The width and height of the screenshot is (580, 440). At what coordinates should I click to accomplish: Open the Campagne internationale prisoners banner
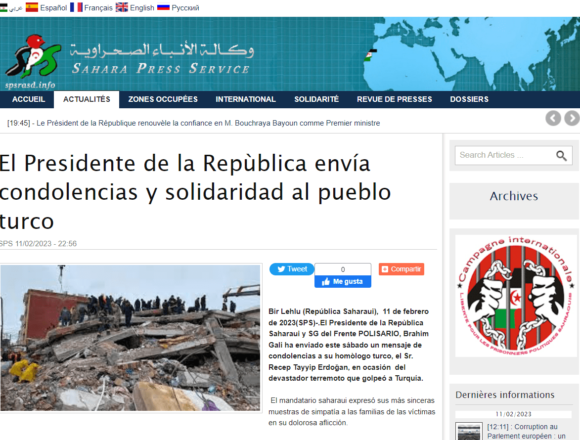516,295
